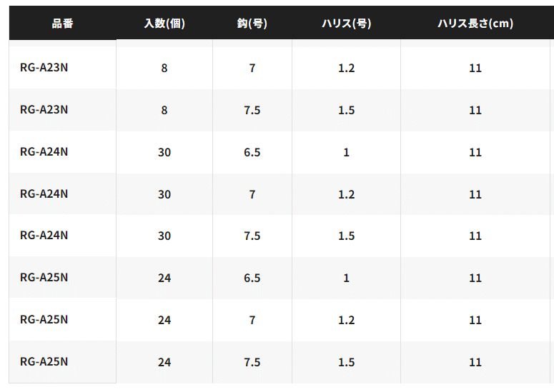This screenshot has width=554, height=392.
Task: Select the first RG-A23N product number cell
Action: tap(44, 68)
